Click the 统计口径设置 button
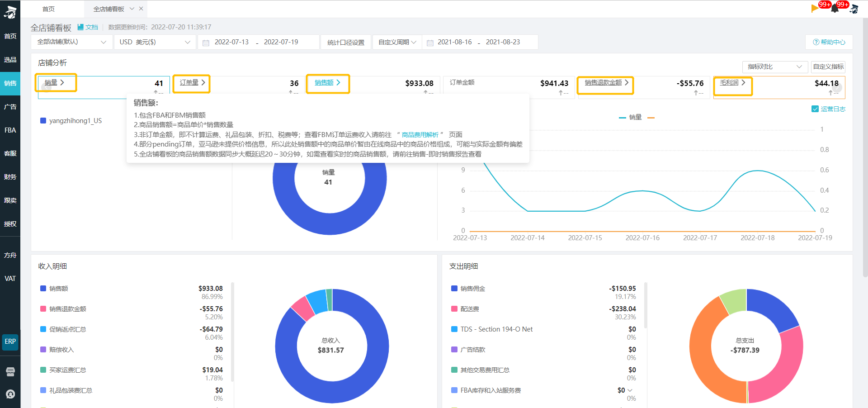The image size is (868, 408). tap(346, 42)
